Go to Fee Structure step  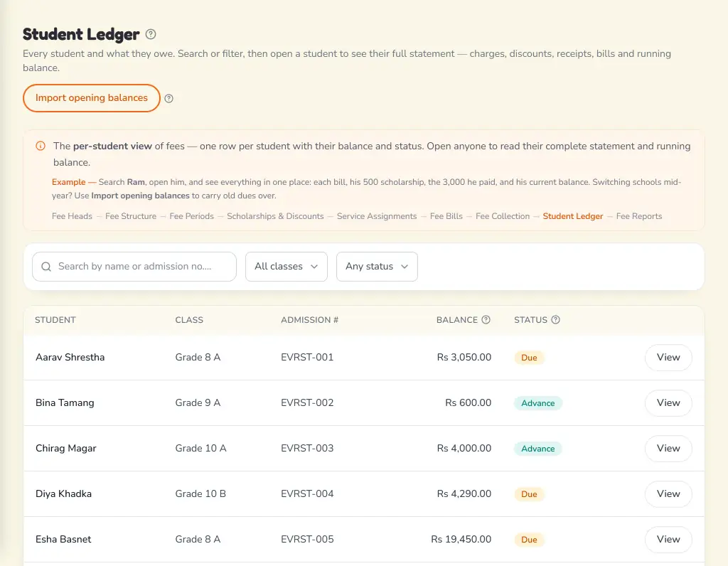click(x=131, y=216)
